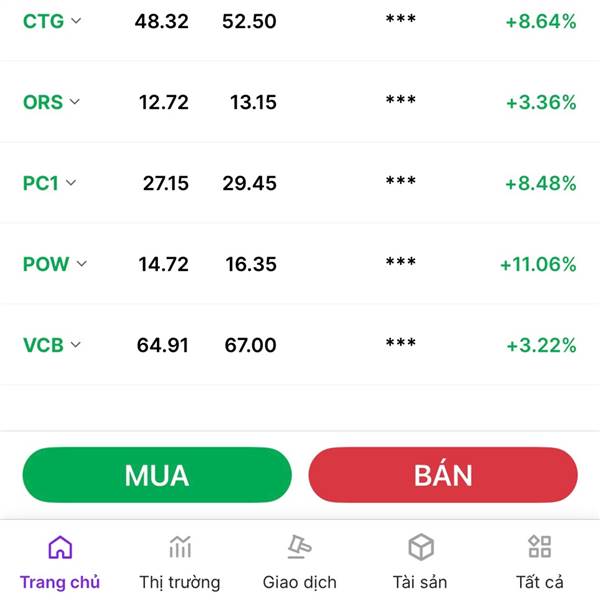Tap the Giao dịch gavel icon
The image size is (600, 600).
coord(300,546)
